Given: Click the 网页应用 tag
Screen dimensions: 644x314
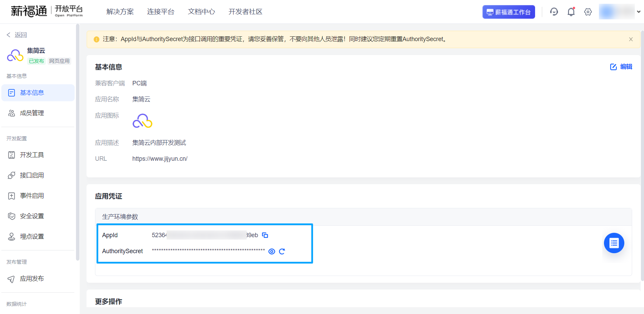Looking at the screenshot, I should [59, 61].
